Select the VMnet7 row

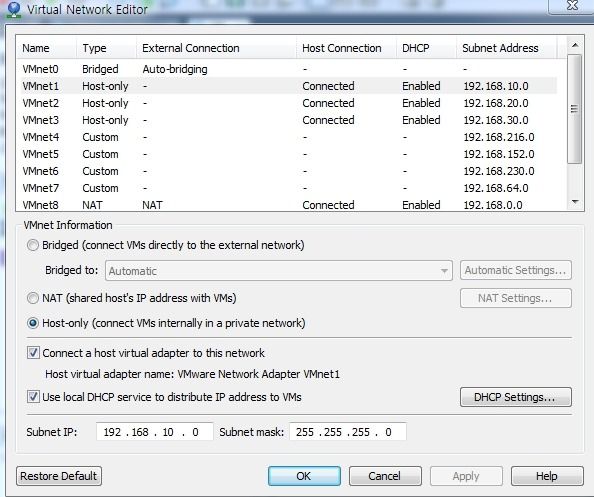pos(289,188)
